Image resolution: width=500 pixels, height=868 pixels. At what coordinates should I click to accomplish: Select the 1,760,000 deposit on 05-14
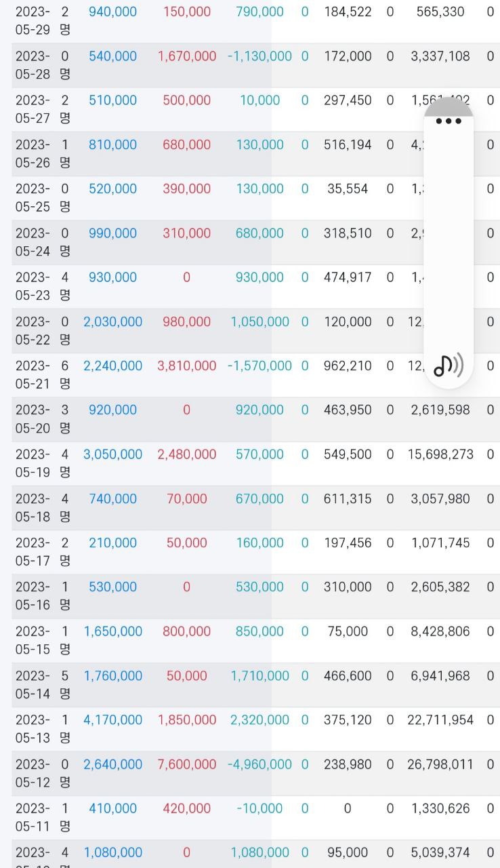(x=113, y=676)
